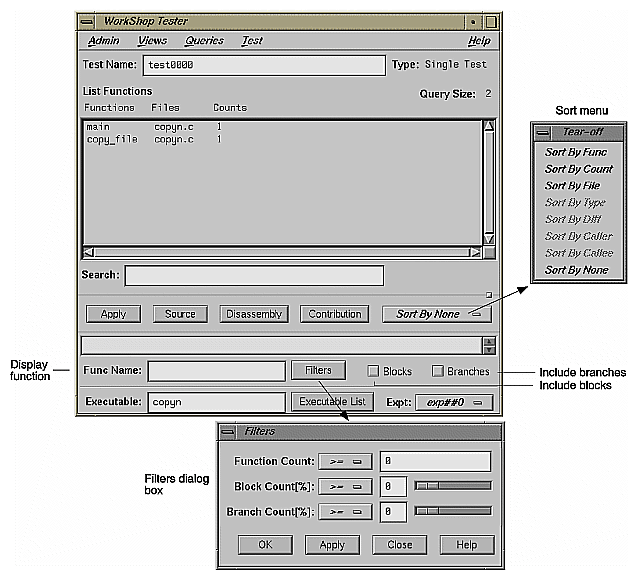This screenshot has width=638, height=581.
Task: Click the Block Count value field
Action: point(393,487)
